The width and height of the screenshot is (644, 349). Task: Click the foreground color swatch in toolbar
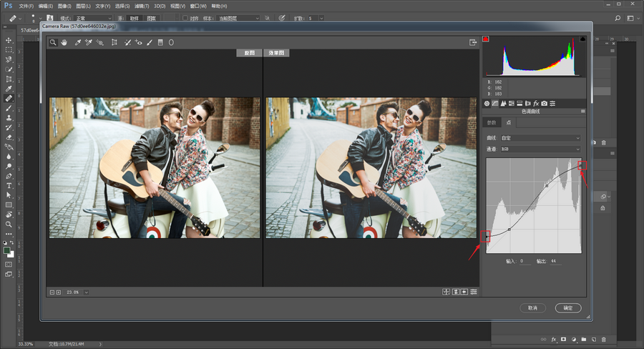(7, 250)
